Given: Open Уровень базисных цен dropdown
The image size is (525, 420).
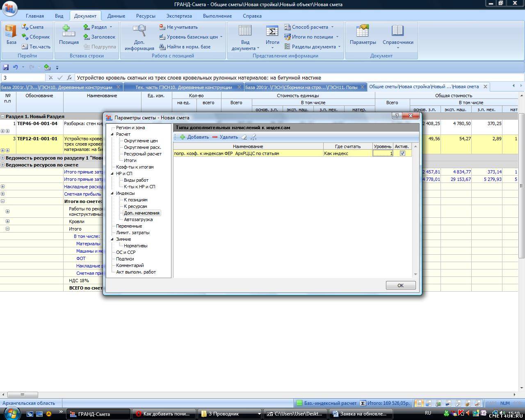Looking at the screenshot, I should click(191, 37).
